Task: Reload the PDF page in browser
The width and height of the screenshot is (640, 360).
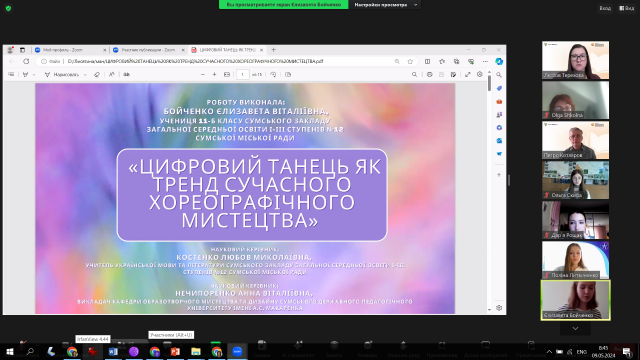Action: tap(26, 61)
